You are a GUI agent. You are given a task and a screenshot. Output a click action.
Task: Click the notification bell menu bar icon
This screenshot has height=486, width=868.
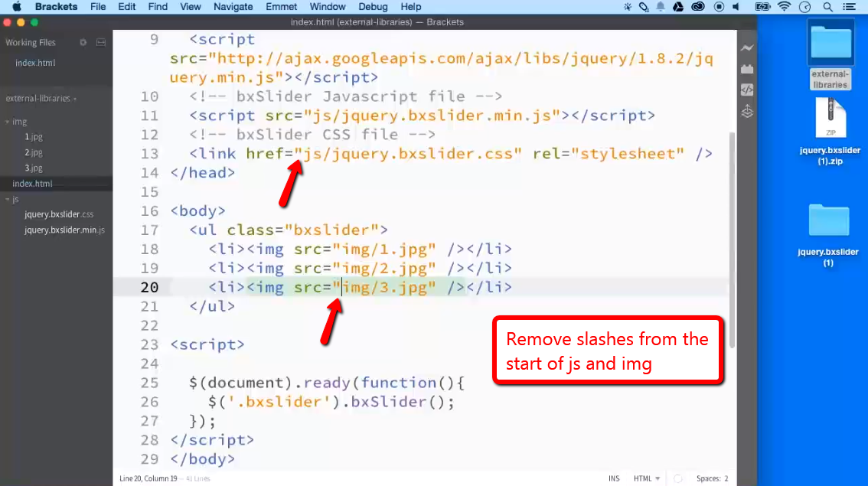[661, 7]
